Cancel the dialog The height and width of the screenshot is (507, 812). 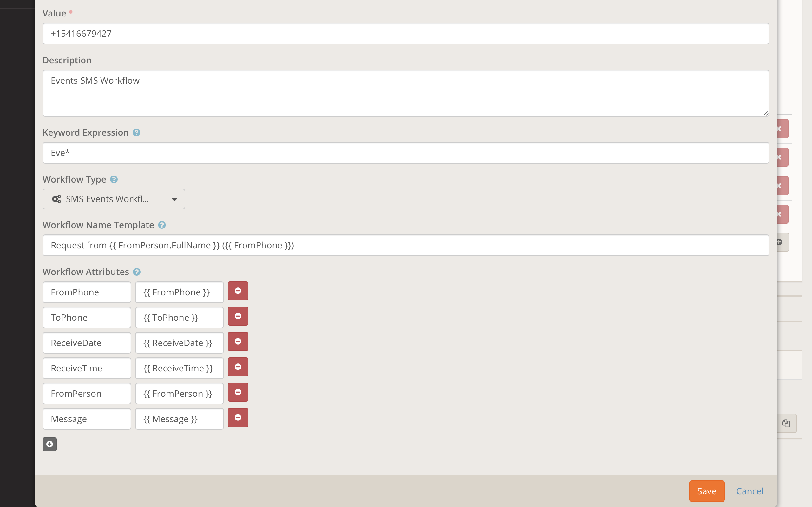click(749, 491)
